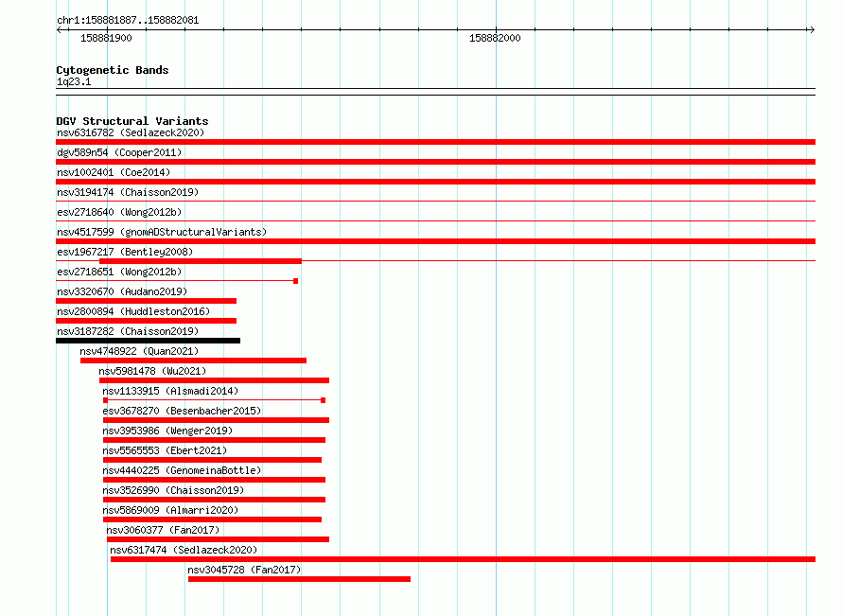Image resolution: width=842 pixels, height=616 pixels.
Task: Click the end block of esv2718651 glyph
Action: pos(296,281)
